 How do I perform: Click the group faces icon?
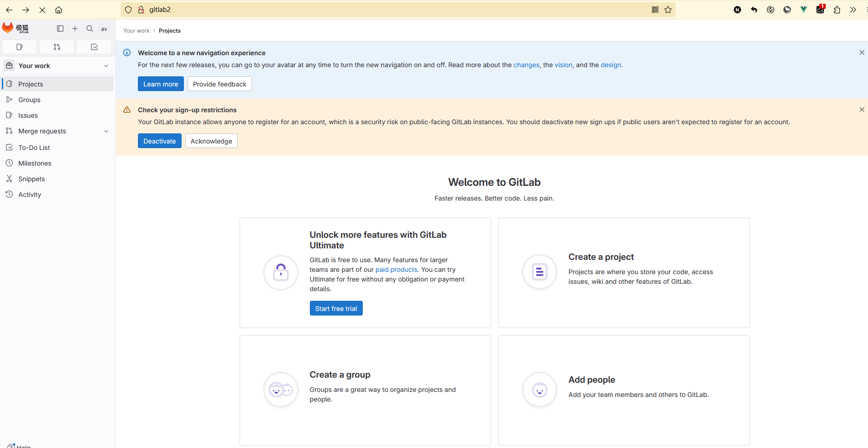tap(281, 390)
